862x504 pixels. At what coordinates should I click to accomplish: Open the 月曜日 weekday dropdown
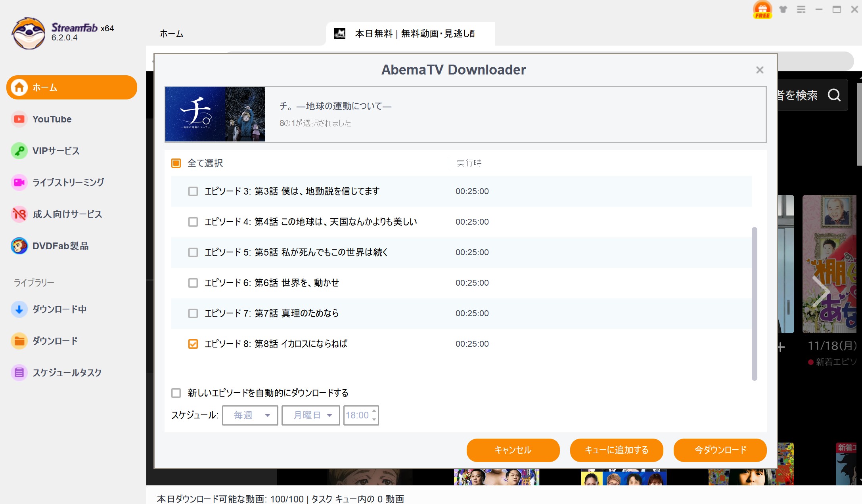(311, 415)
